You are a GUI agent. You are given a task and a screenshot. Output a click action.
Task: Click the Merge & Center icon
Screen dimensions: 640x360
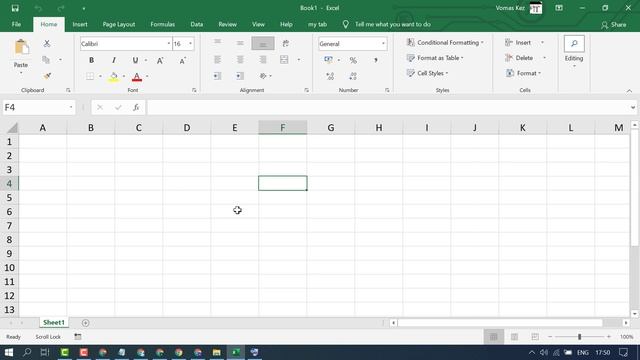[x=284, y=60]
